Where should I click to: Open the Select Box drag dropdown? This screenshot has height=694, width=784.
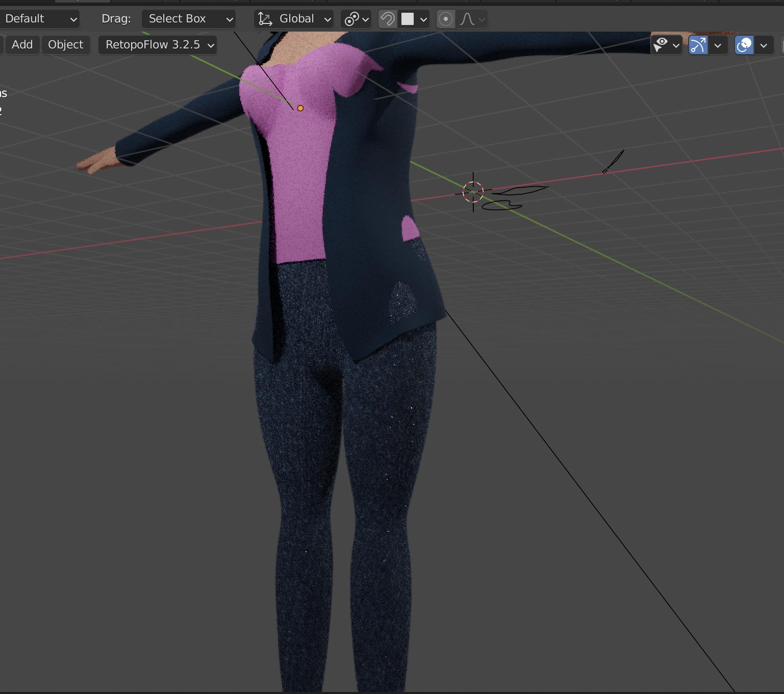[189, 19]
